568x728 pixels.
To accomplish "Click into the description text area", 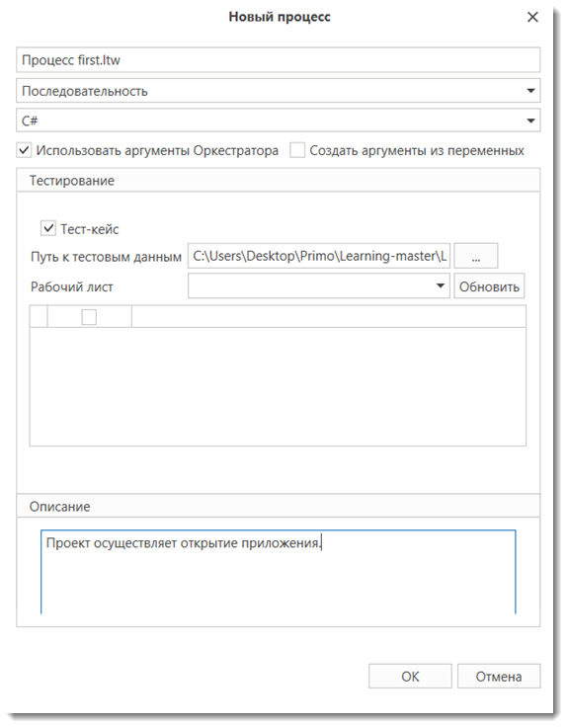I will point(279,572).
